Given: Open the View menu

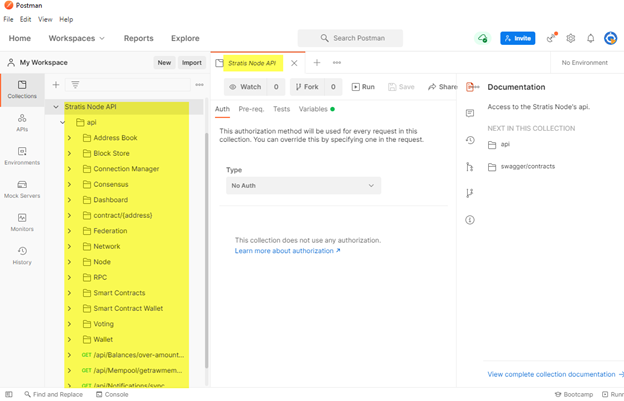Looking at the screenshot, I should [45, 19].
